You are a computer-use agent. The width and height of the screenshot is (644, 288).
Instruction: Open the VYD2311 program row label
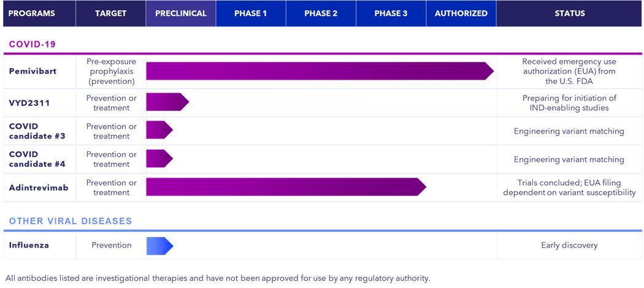(29, 103)
